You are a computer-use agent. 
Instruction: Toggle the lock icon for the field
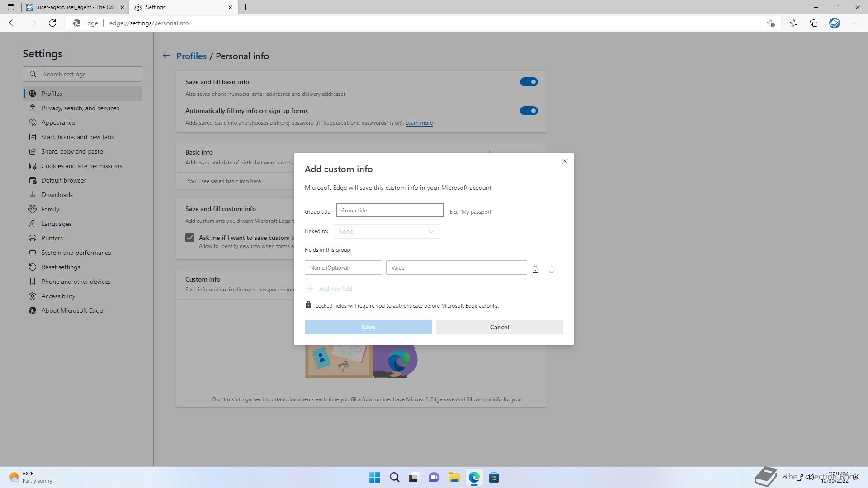(535, 269)
